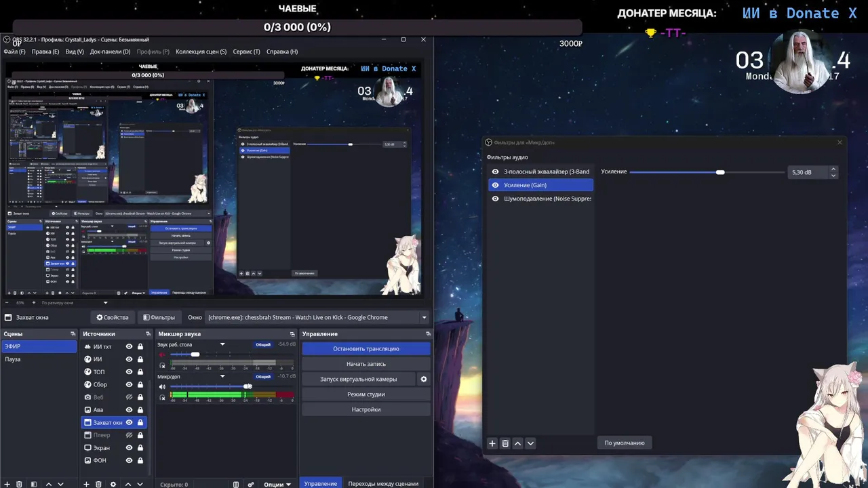The width and height of the screenshot is (868, 488).
Task: Open the Док-панели menu
Action: 110,52
